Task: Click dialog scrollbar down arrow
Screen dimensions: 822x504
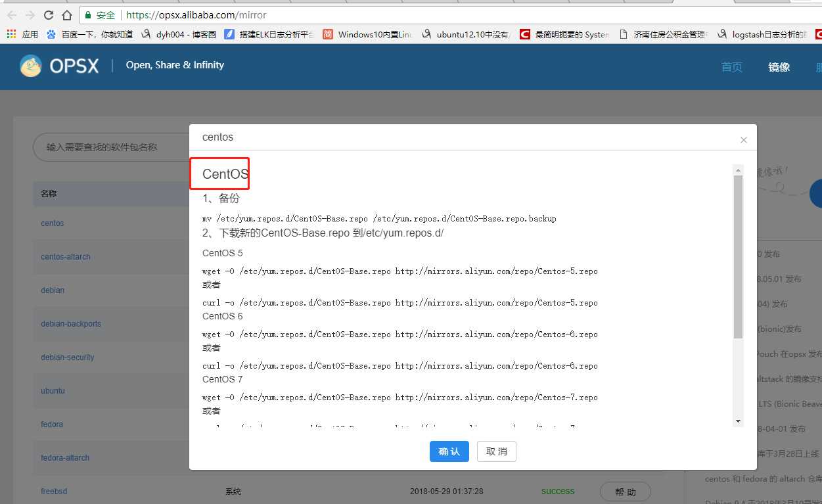Action: click(x=739, y=421)
